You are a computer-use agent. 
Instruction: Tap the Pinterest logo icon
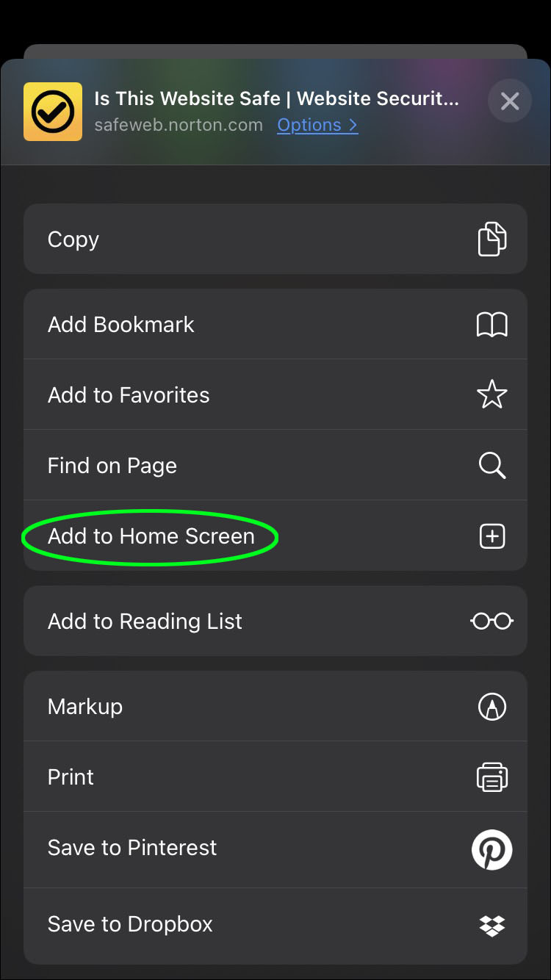click(491, 849)
